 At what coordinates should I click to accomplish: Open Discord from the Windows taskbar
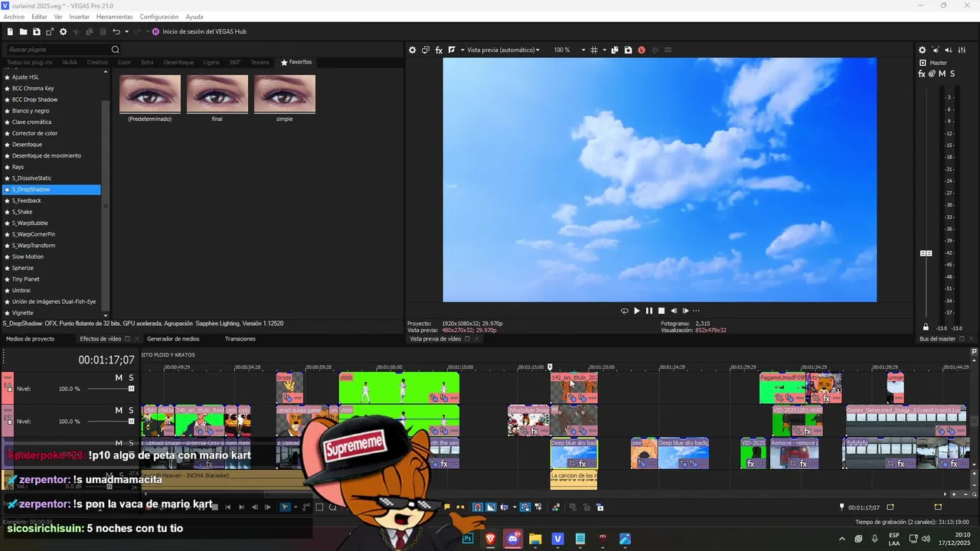point(513,539)
